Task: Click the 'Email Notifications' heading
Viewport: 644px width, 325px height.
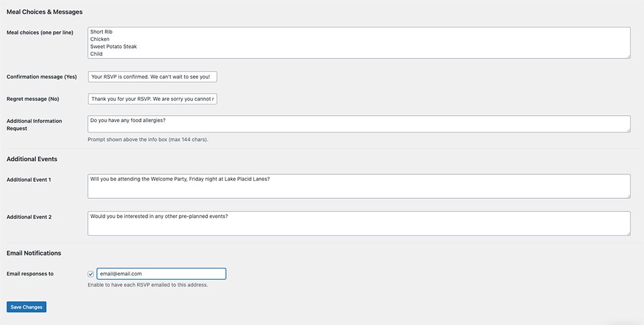Action: coord(34,253)
